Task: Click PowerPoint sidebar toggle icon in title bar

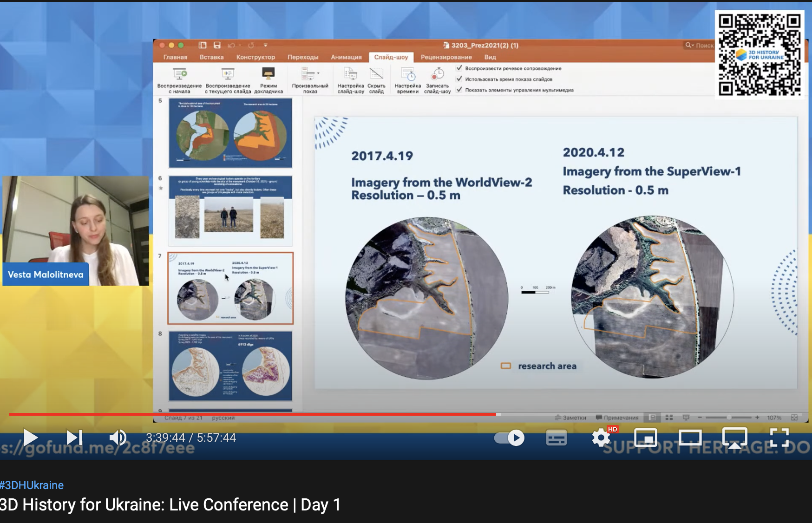Action: tap(202, 45)
